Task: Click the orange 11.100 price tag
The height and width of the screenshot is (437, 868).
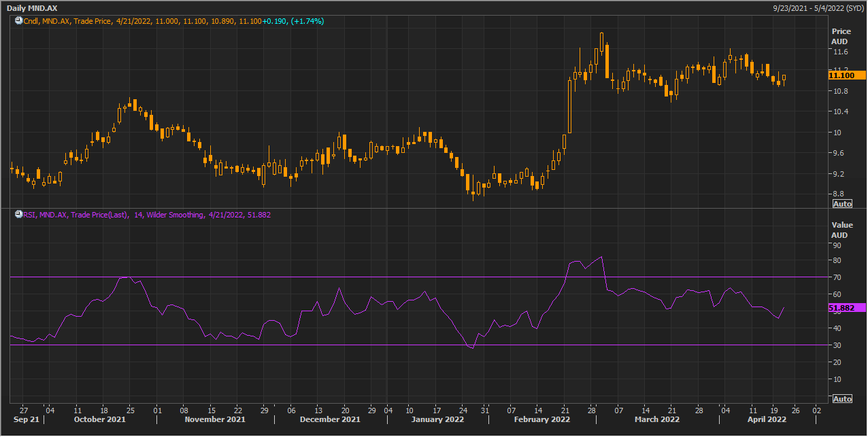Action: pyautogui.click(x=846, y=75)
